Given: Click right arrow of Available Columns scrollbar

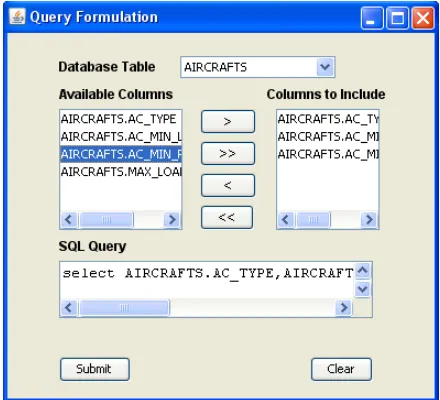Looking at the screenshot, I should coord(172,219).
